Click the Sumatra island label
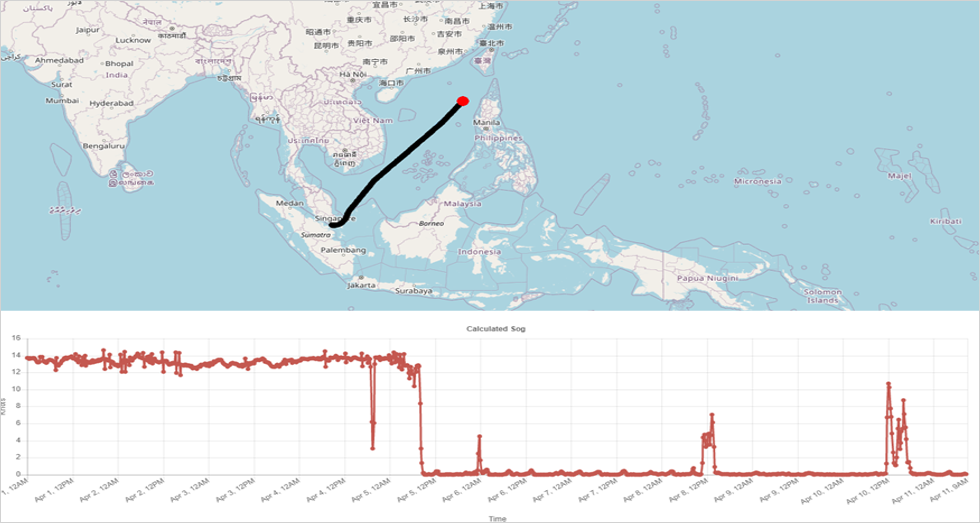 tap(316, 235)
